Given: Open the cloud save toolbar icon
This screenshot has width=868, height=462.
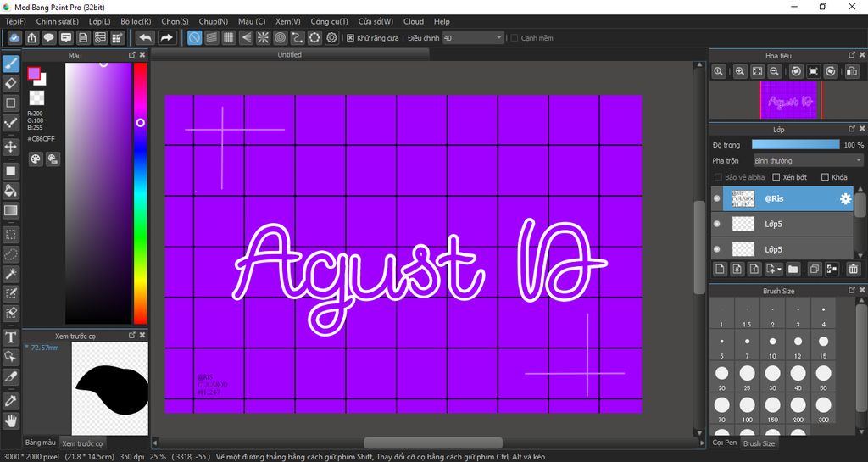Looking at the screenshot, I should (x=15, y=37).
